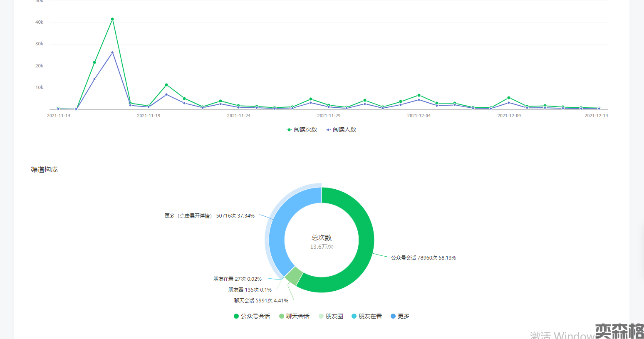Toggle the 阅读次数 line legend item
This screenshot has height=339, width=644.
(302, 130)
